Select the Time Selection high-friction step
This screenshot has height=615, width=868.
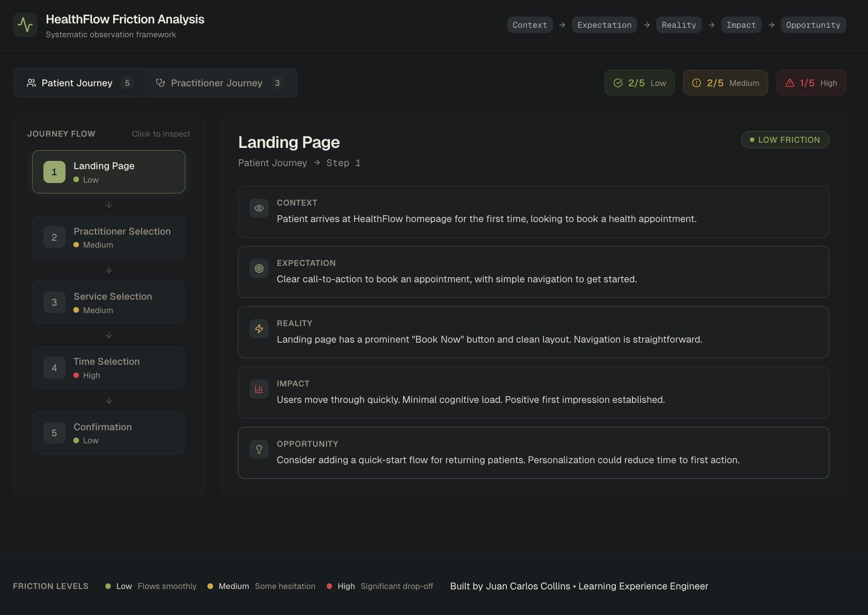coord(108,368)
